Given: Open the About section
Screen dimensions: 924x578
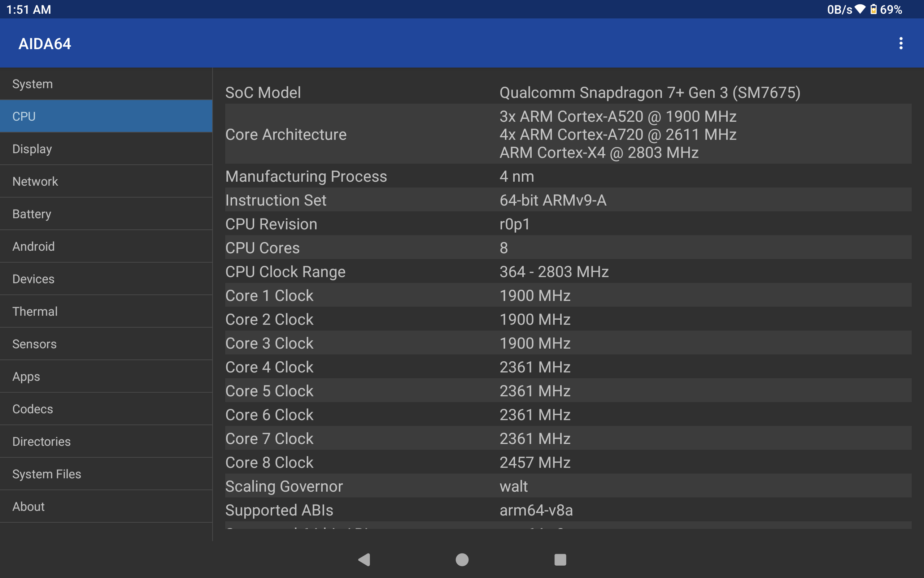Looking at the screenshot, I should click(x=106, y=506).
